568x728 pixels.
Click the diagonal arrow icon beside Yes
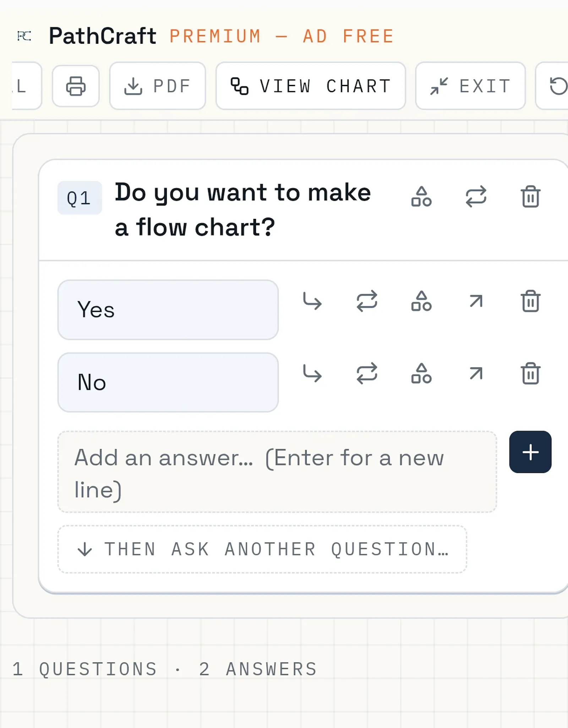(476, 301)
